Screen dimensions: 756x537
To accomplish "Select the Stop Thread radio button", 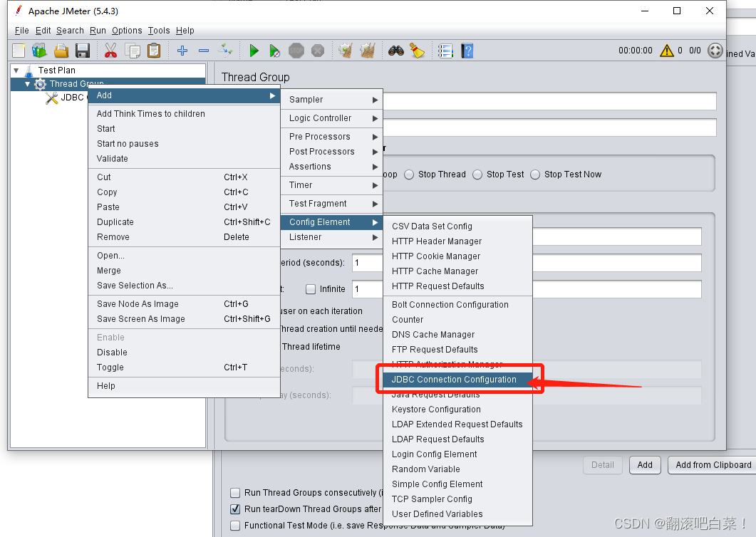I will [x=409, y=174].
